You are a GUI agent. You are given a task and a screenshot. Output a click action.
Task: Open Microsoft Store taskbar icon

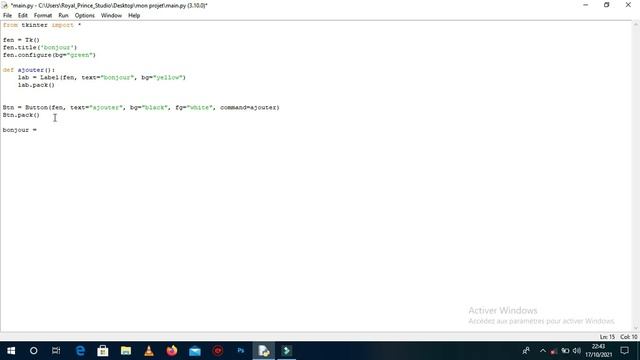point(103,351)
